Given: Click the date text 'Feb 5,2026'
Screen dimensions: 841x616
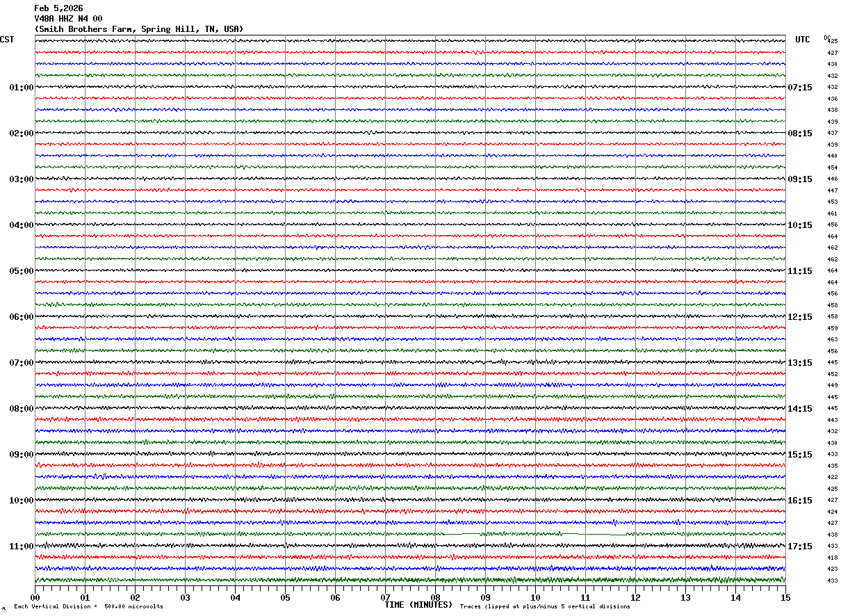Looking at the screenshot, I should [58, 8].
